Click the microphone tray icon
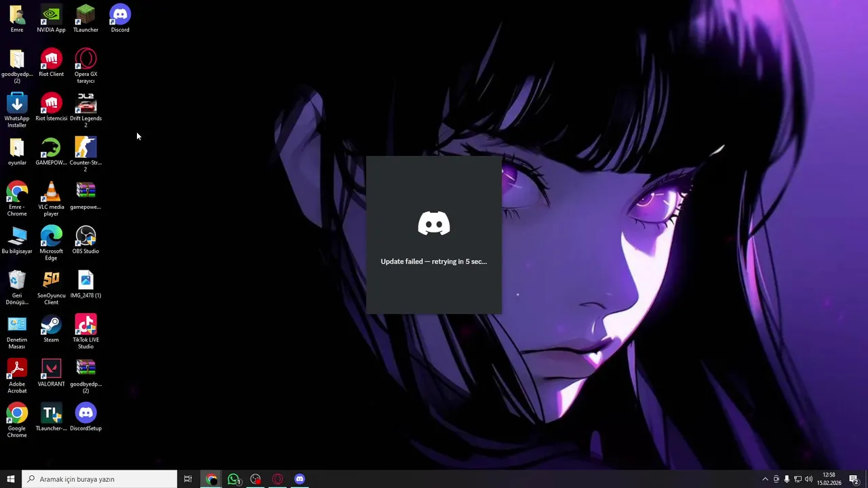This screenshot has width=868, height=488. [787, 479]
